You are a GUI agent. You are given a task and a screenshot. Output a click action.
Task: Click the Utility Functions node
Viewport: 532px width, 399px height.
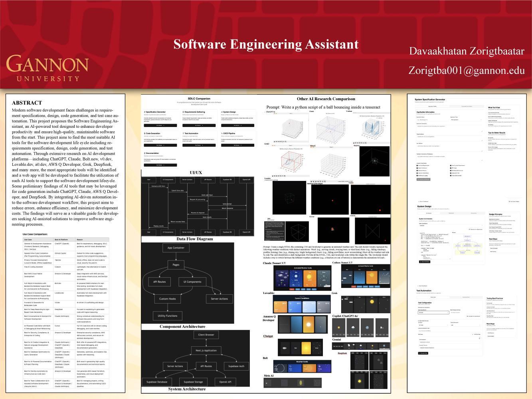point(167,316)
